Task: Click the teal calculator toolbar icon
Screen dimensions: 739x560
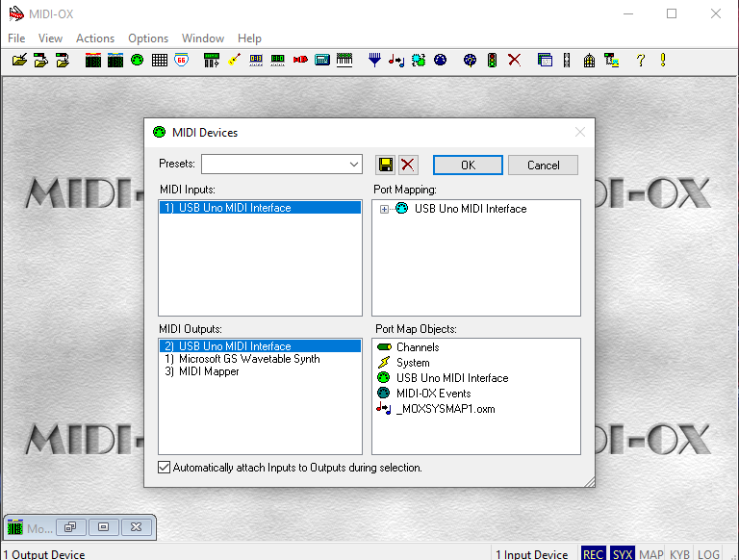Action: [322, 61]
